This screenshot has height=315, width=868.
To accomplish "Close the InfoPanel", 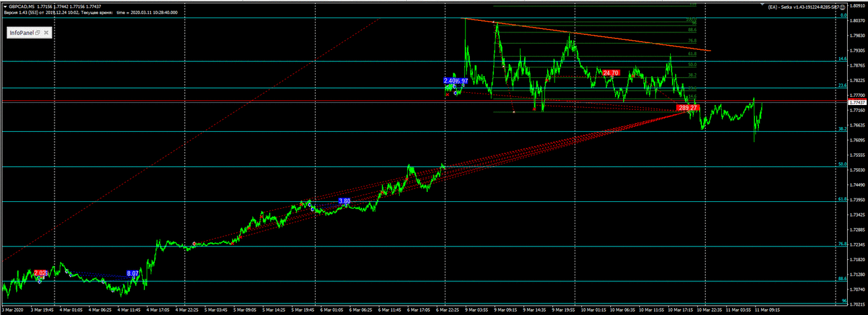I will click(47, 32).
